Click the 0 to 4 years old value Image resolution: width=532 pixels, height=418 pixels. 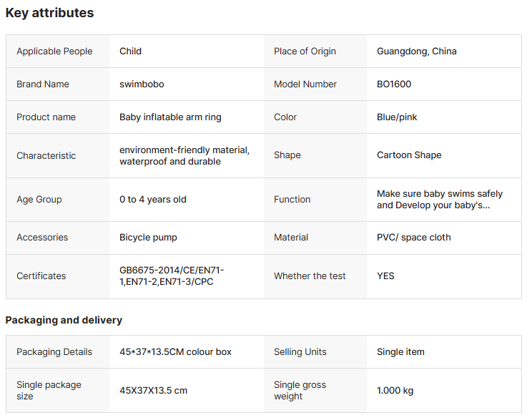[153, 200]
